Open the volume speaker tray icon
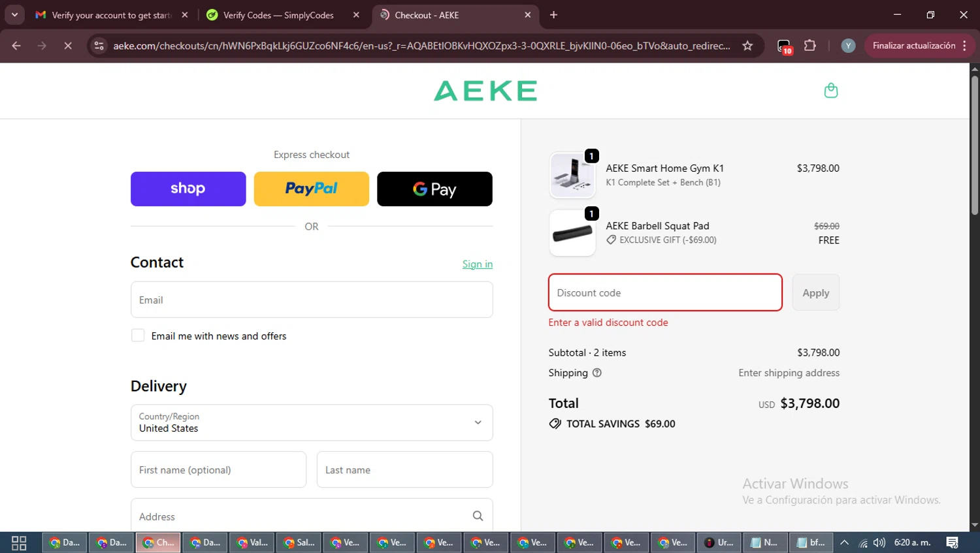 tap(879, 543)
